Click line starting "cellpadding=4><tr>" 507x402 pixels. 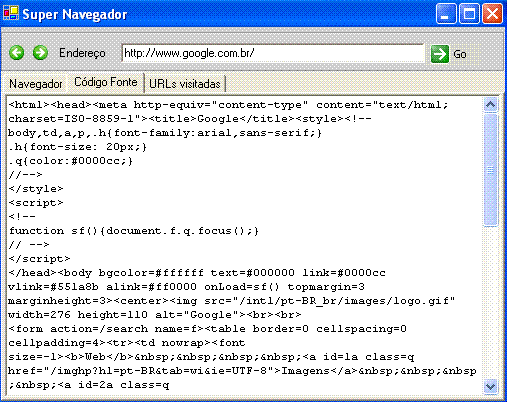click(127, 343)
